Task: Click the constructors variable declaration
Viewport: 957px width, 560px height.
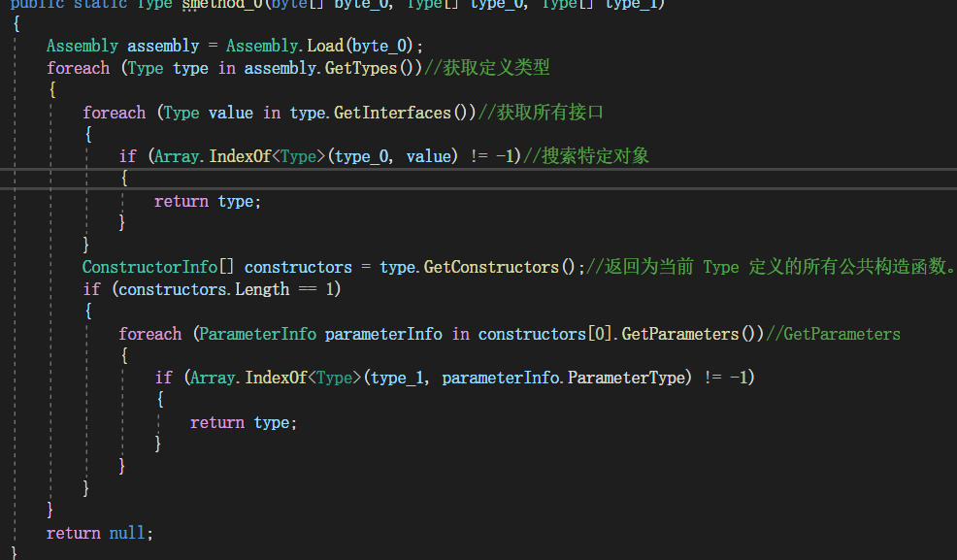Action: pyautogui.click(x=298, y=267)
